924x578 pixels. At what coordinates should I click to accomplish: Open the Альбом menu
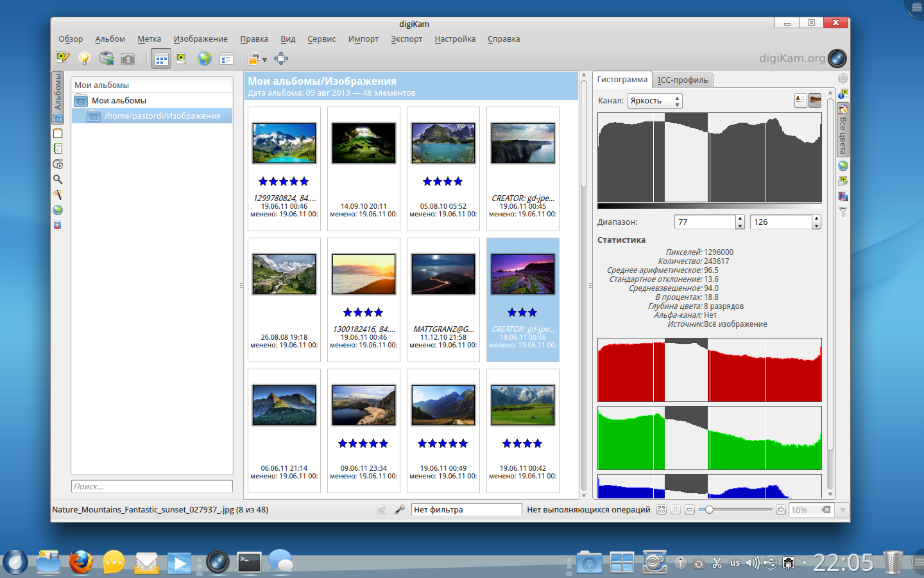tap(110, 39)
